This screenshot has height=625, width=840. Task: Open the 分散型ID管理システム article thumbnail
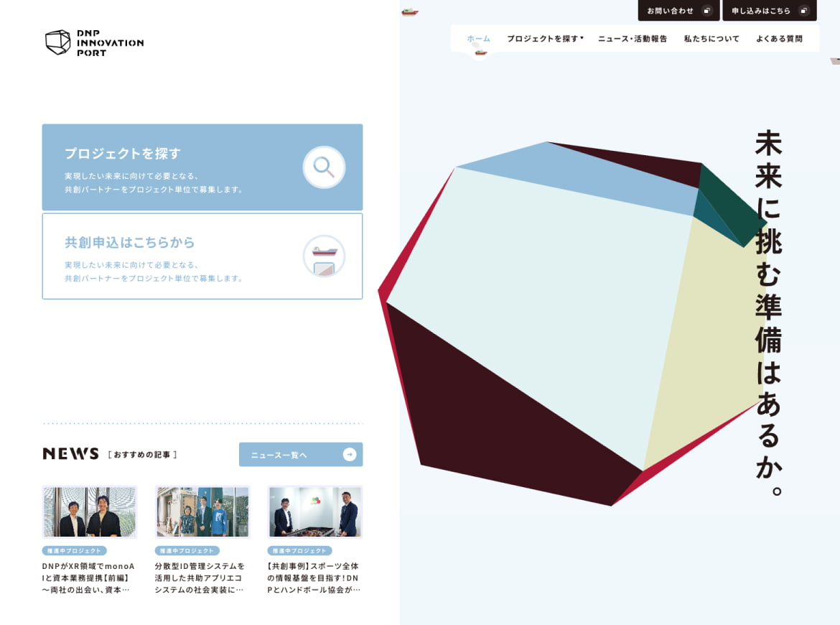point(202,512)
